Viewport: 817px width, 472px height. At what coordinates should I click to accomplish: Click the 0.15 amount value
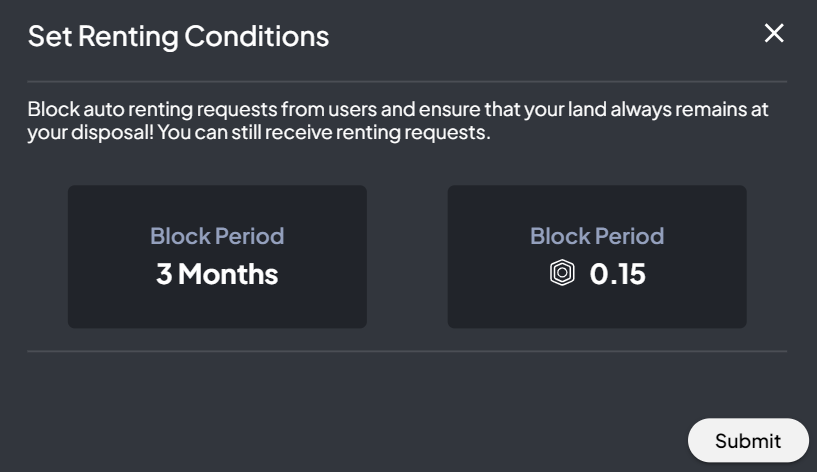point(618,274)
